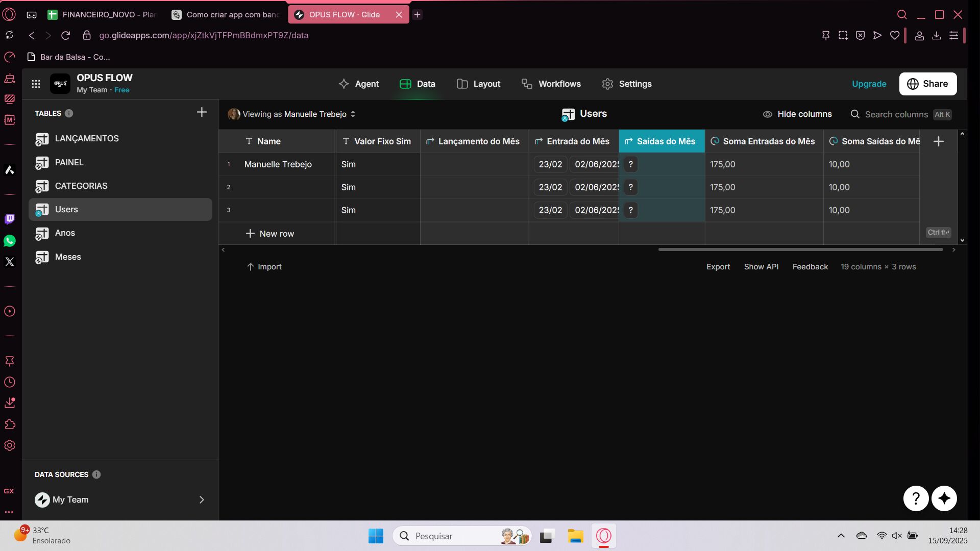Open File Explorer from the taskbar
This screenshot has width=980, height=551.
[575, 536]
